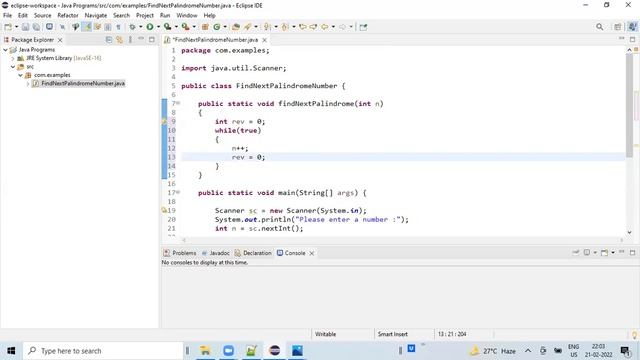Image resolution: width=640 pixels, height=360 pixels.
Task: Open the Run menu
Action: (x=165, y=16)
